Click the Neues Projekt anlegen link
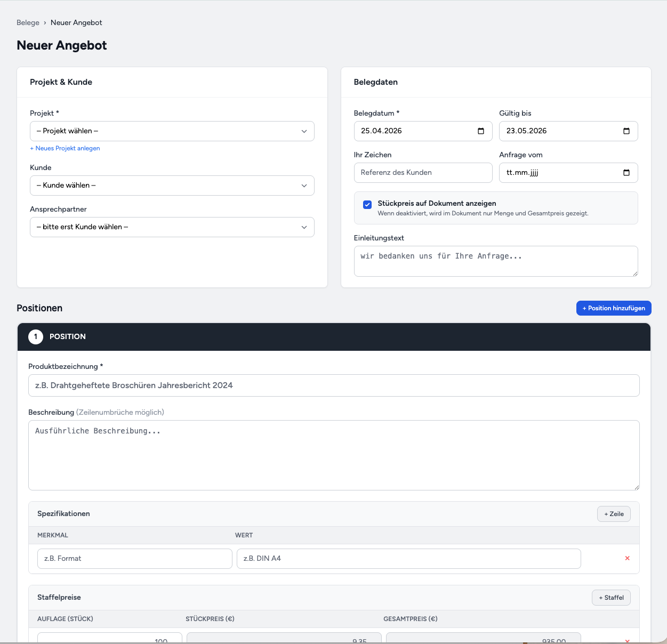Viewport: 667px width, 644px height. pyautogui.click(x=65, y=148)
